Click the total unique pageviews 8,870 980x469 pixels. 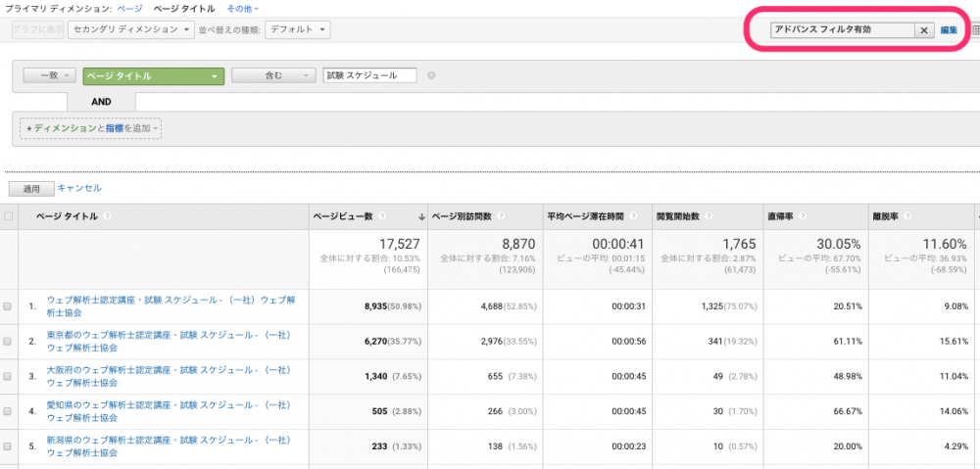(517, 244)
